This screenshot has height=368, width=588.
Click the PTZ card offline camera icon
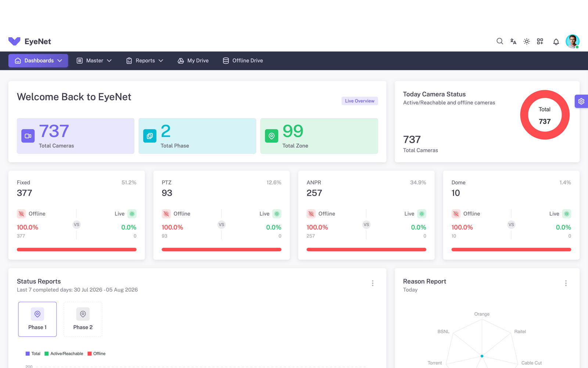[166, 214]
